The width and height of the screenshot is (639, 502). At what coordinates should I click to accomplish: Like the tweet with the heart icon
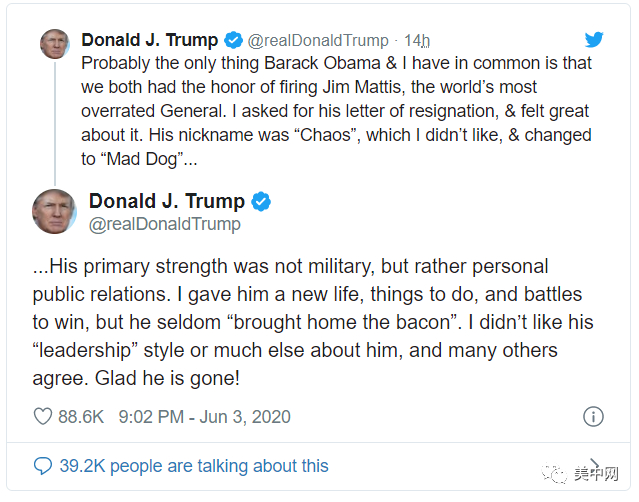pos(43,416)
